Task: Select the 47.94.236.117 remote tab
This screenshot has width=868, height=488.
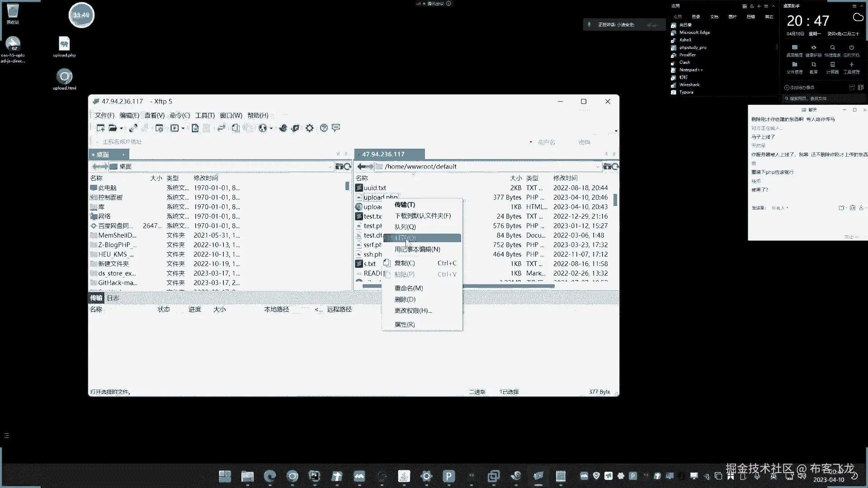Action: click(383, 154)
